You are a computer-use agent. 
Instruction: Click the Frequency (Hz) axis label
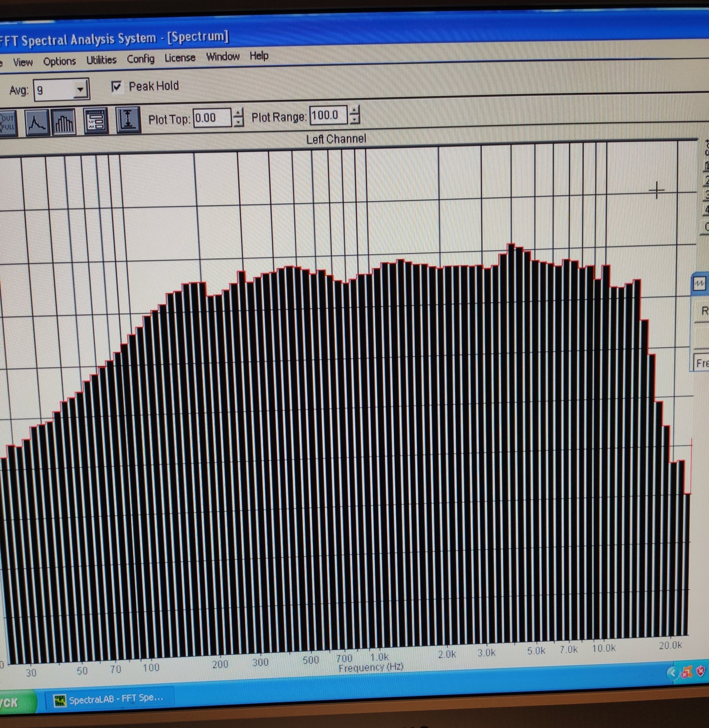371,667
